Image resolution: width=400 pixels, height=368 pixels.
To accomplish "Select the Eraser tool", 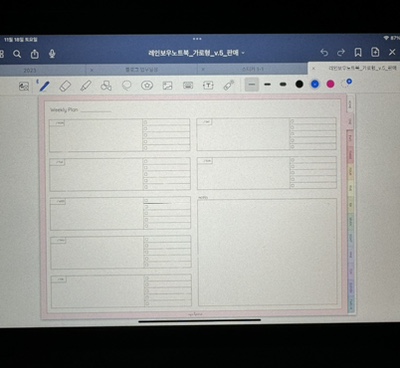I will point(65,86).
